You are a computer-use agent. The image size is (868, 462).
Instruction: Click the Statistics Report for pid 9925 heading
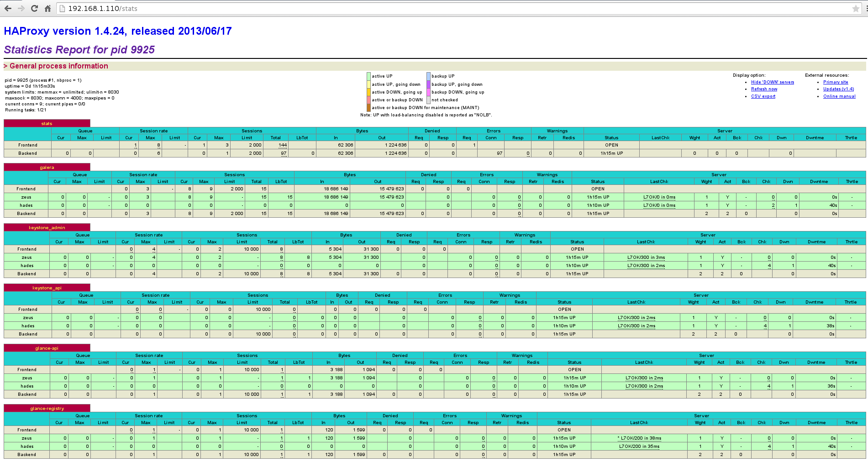pyautogui.click(x=79, y=50)
